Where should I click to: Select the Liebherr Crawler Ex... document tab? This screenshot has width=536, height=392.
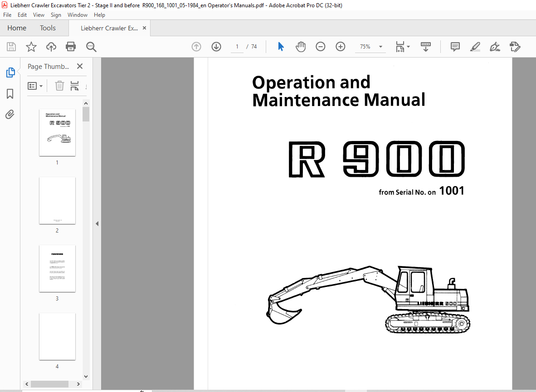point(109,29)
